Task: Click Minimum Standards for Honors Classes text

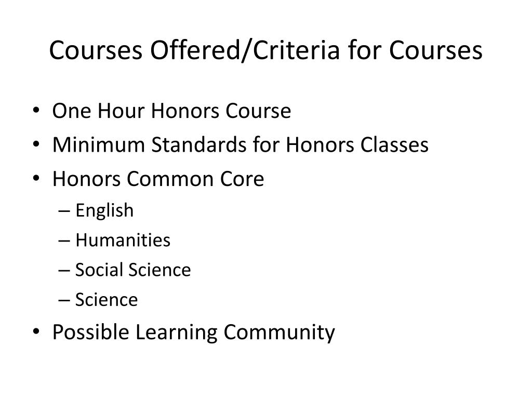Action: (240, 145)
